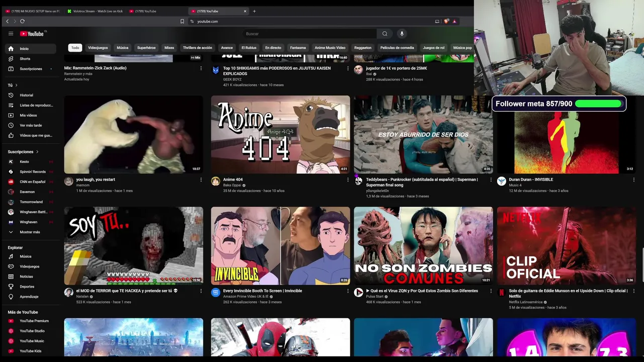The height and width of the screenshot is (362, 644).
Task: Open options menu for Duran Duran - INVISIBLE
Action: (633, 179)
